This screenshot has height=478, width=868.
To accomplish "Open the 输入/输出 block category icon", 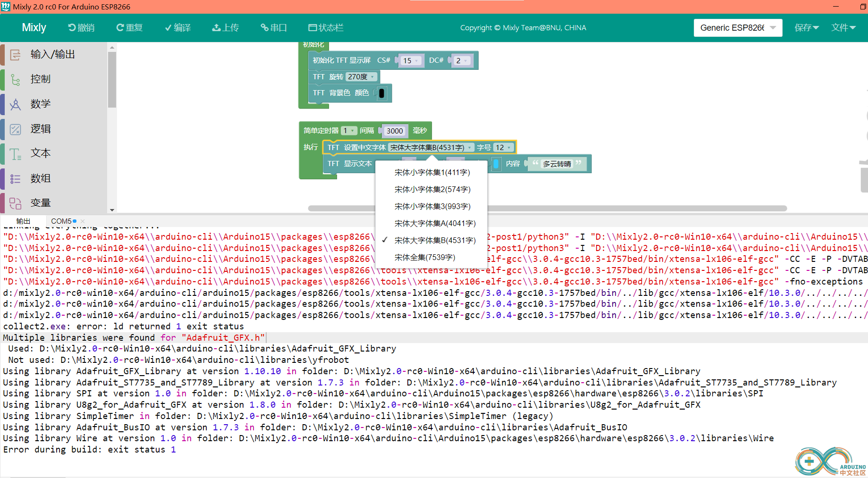I will 15,55.
